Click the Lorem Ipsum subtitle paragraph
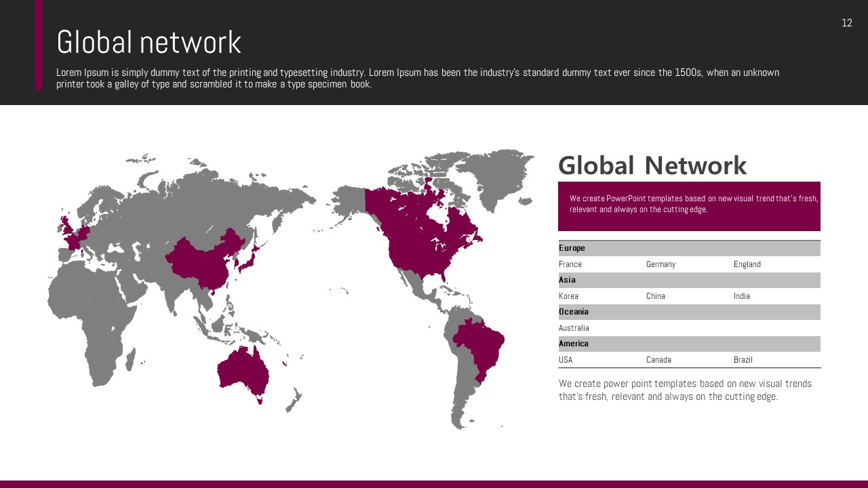 417,79
